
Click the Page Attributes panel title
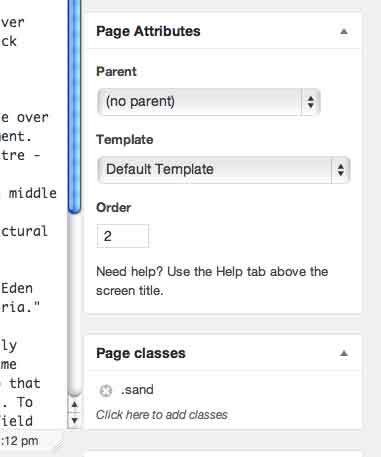point(148,31)
